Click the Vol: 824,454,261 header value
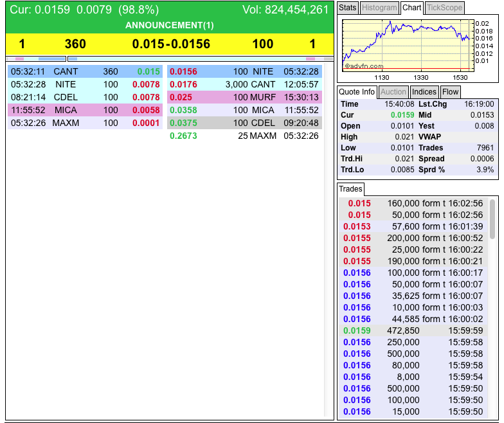The image size is (504, 423). point(285,10)
